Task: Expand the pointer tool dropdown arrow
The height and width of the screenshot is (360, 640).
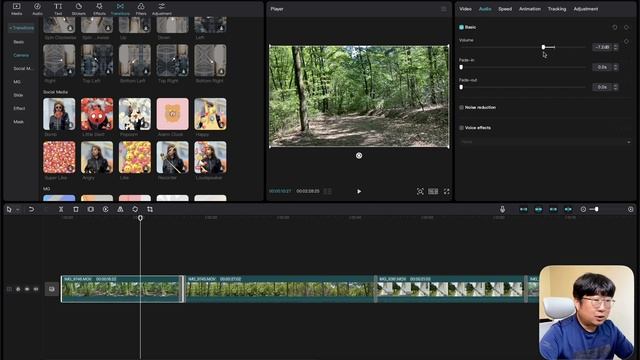Action: (x=18, y=210)
